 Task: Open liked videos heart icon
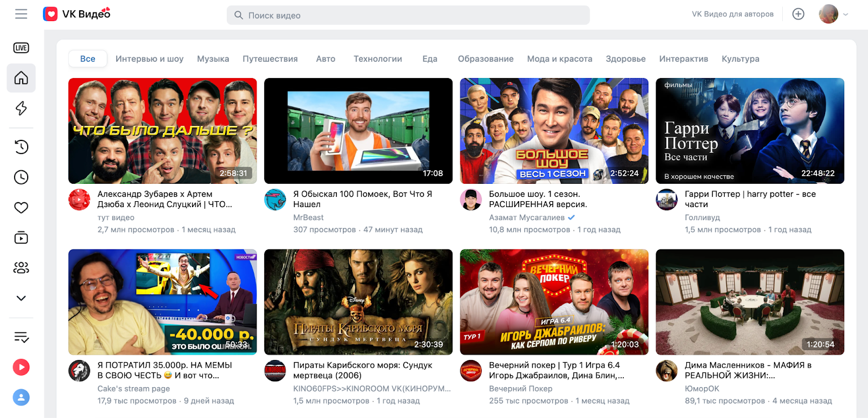pos(21,208)
